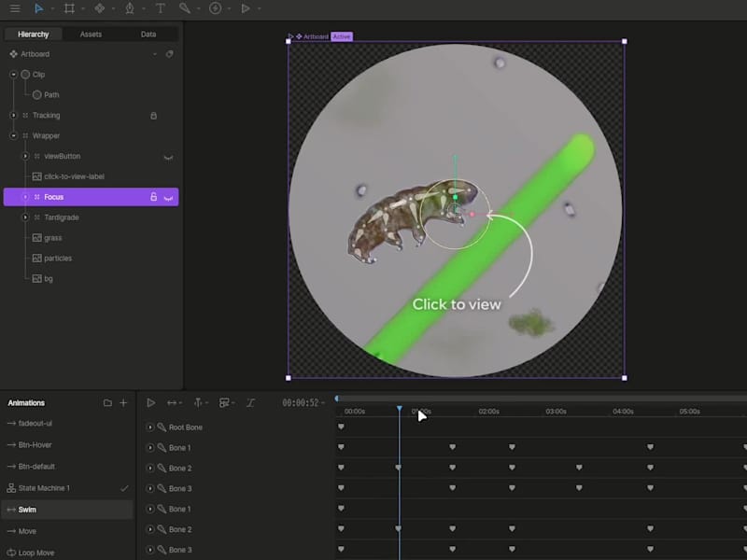Choose the Artboard frame tool

[x=69, y=8]
